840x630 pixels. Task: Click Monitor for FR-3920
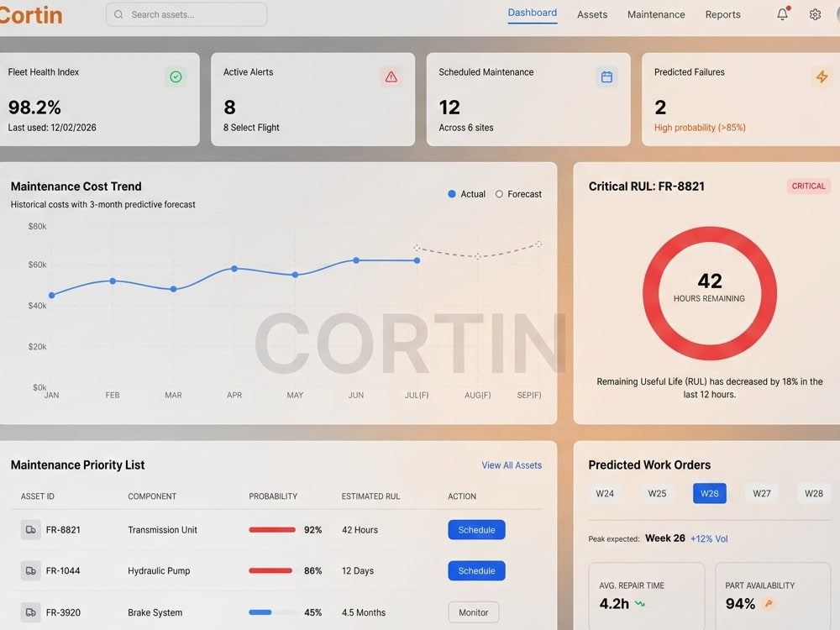pyautogui.click(x=474, y=612)
